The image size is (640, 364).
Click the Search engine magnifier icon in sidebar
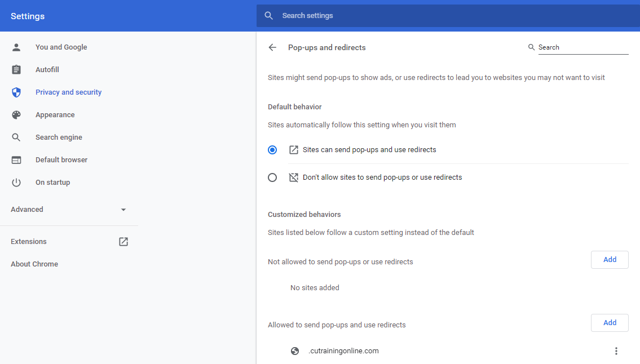(16, 137)
